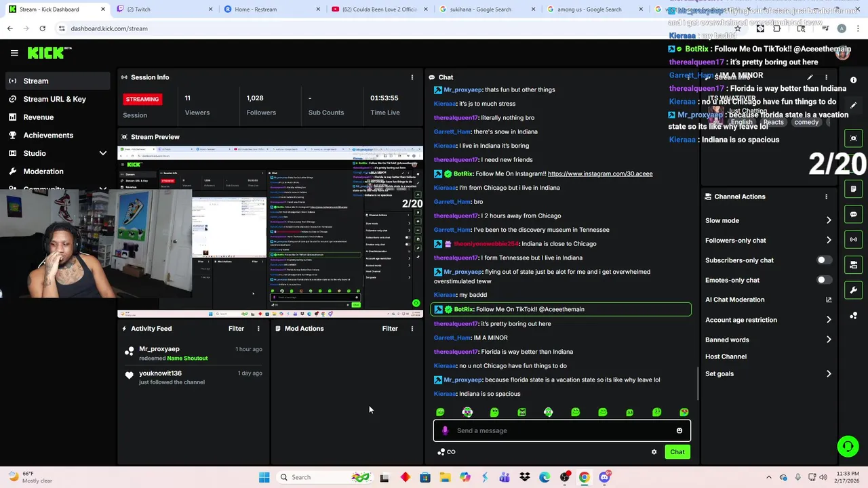The image size is (868, 488).
Task: Switch to Home - Restream tab
Action: tap(273, 9)
